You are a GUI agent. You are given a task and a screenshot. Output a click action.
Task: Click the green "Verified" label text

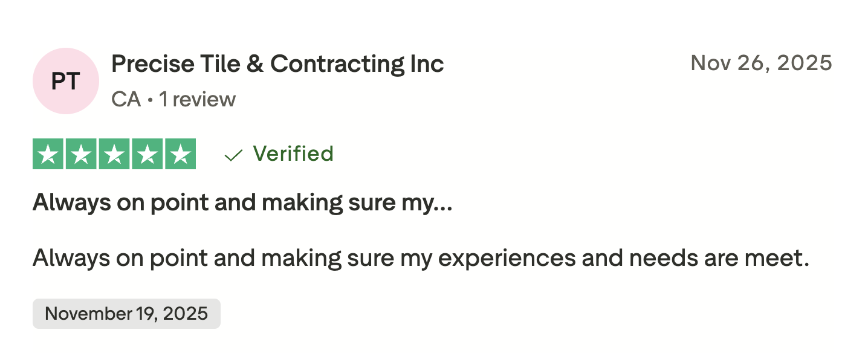point(293,154)
